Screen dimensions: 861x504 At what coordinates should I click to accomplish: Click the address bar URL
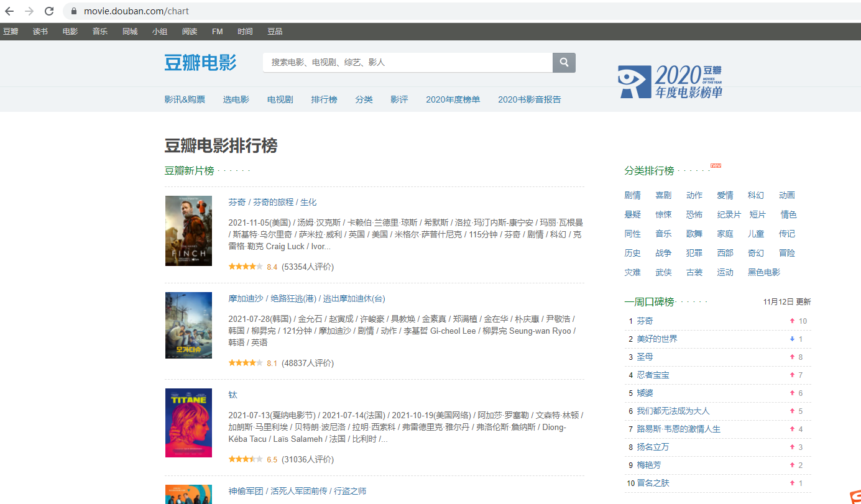pyautogui.click(x=137, y=11)
